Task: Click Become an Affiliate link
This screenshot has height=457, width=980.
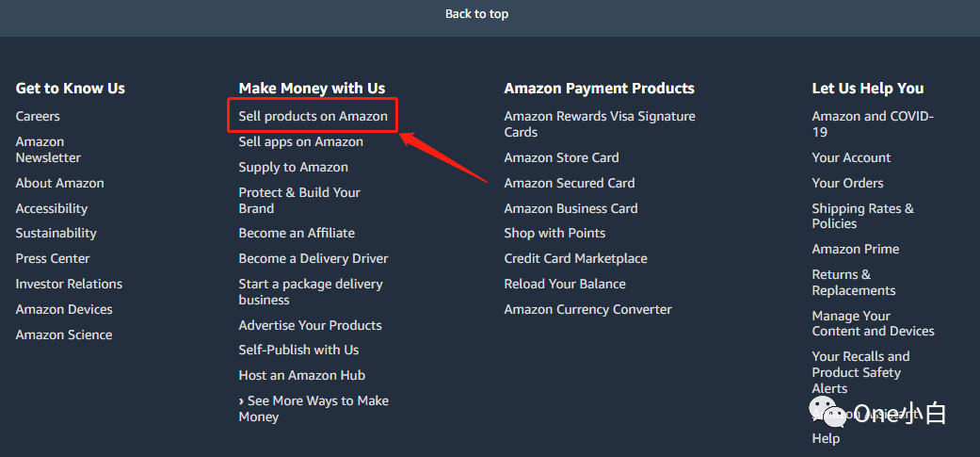Action: [x=297, y=233]
